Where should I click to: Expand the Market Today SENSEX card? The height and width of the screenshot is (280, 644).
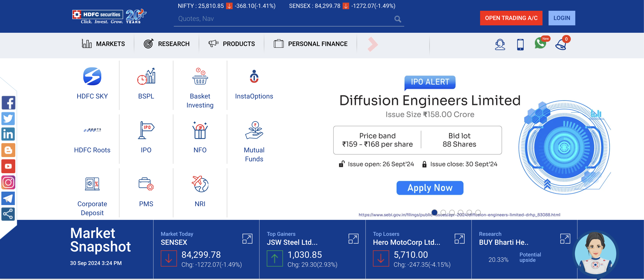coord(247,238)
